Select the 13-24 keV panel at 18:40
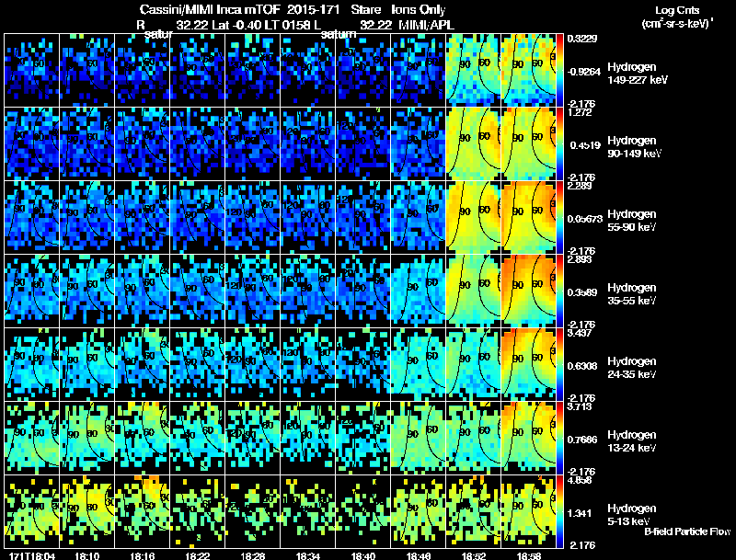This screenshot has width=736, height=560. pyautogui.click(x=363, y=438)
